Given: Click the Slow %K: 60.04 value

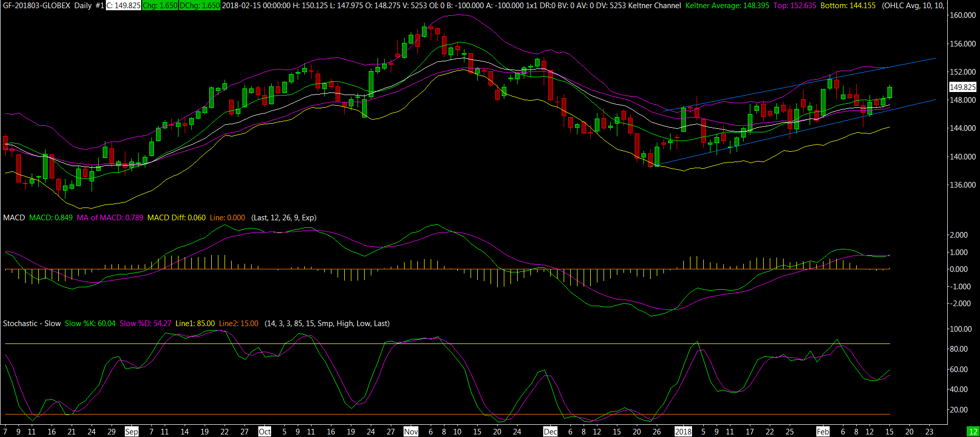Looking at the screenshot, I should tap(90, 324).
